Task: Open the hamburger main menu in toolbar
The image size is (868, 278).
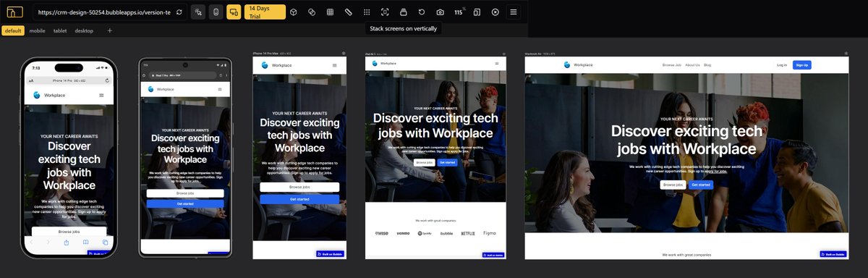Action: click(x=514, y=12)
